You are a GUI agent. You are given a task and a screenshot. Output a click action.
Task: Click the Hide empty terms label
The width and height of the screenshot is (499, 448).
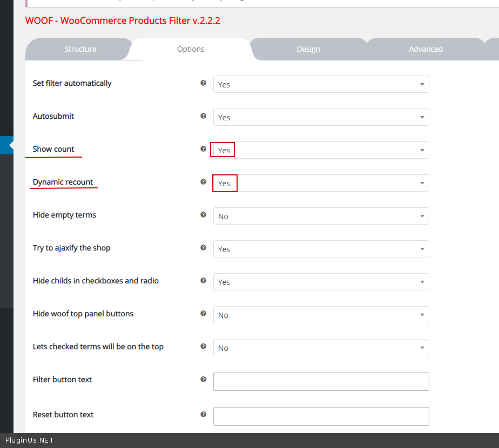(x=64, y=215)
